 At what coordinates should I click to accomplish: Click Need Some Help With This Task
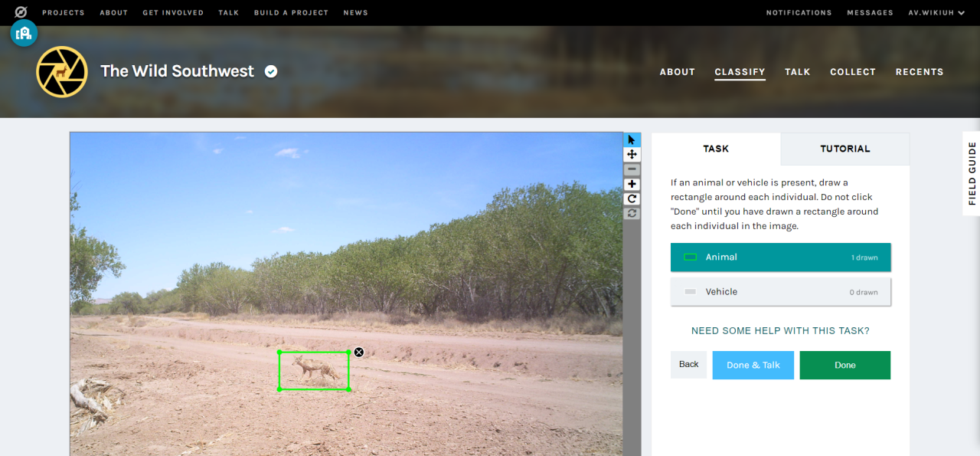click(780, 331)
